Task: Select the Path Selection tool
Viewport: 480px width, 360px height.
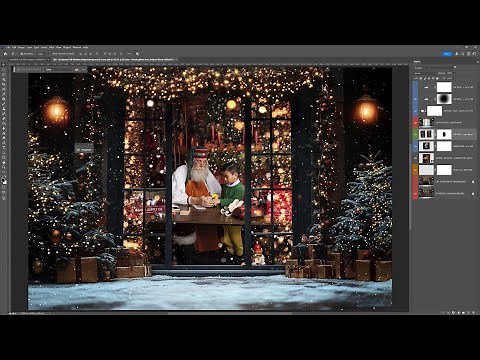Action: pyautogui.click(x=4, y=153)
